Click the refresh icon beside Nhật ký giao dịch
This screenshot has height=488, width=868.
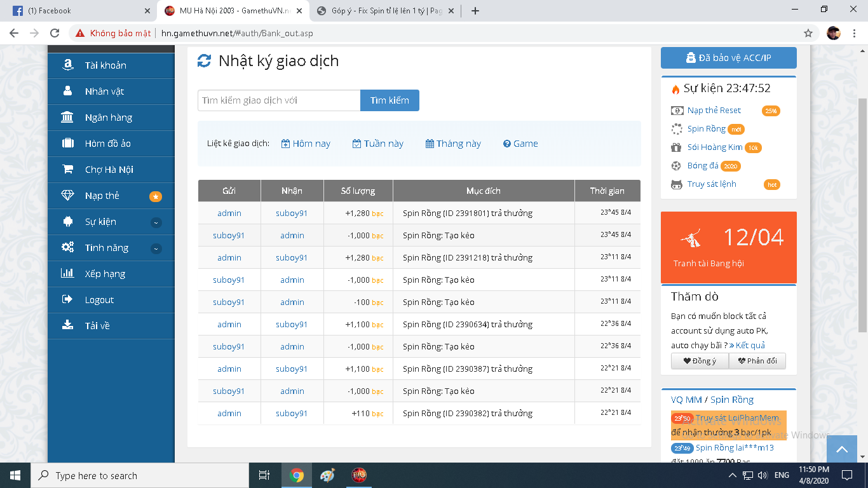pyautogui.click(x=204, y=61)
